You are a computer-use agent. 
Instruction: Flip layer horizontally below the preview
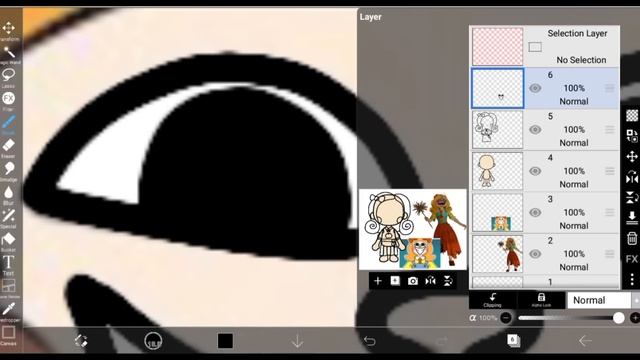coord(430,281)
